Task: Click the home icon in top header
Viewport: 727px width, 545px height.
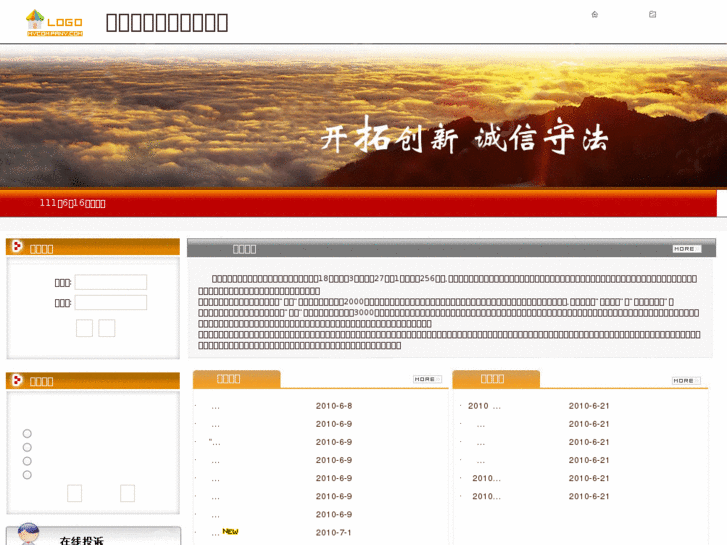Action: click(x=594, y=14)
